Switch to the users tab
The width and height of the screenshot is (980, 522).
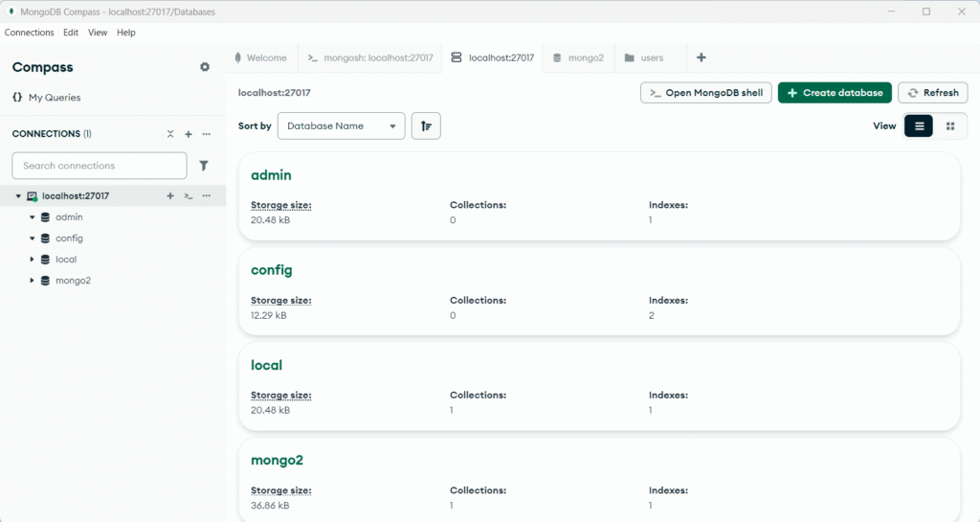[651, 57]
